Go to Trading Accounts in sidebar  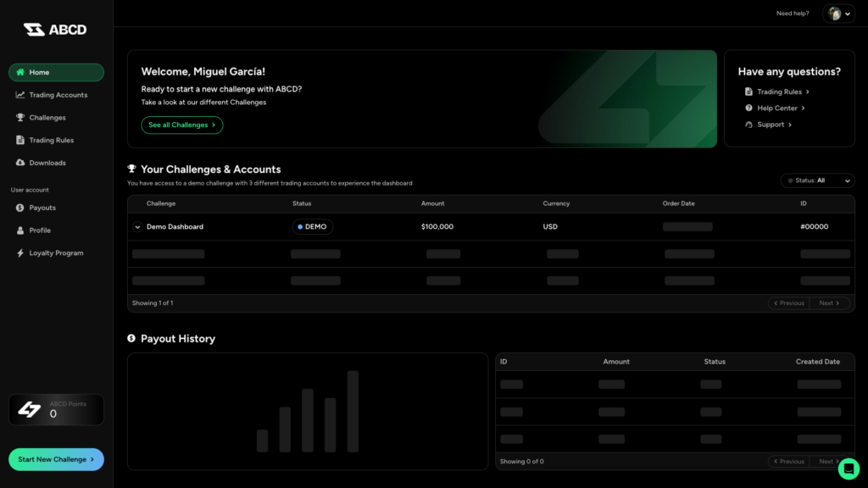[58, 95]
